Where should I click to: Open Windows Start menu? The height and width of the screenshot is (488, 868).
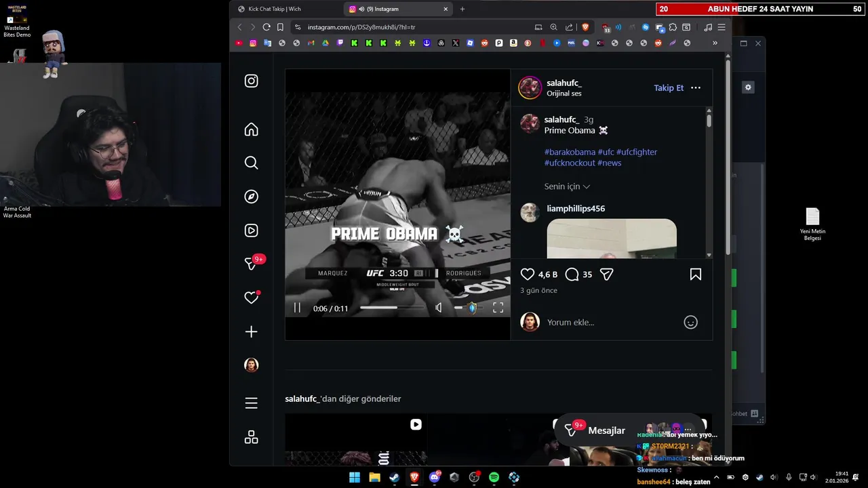pos(355,477)
